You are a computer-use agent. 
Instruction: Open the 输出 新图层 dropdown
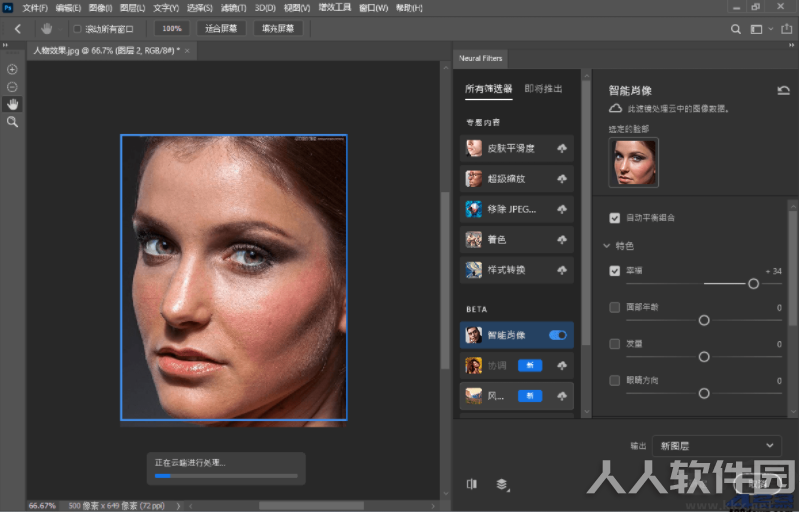pos(717,446)
